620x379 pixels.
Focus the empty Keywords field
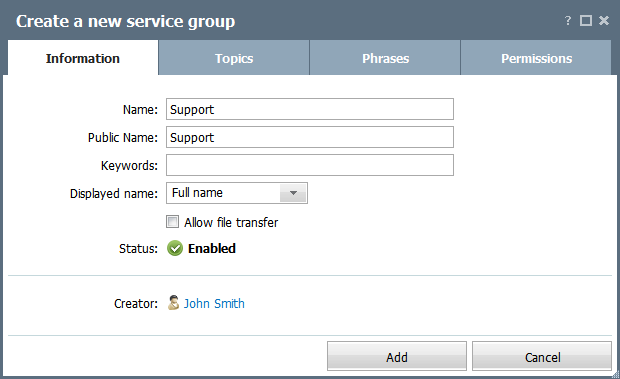click(x=310, y=165)
